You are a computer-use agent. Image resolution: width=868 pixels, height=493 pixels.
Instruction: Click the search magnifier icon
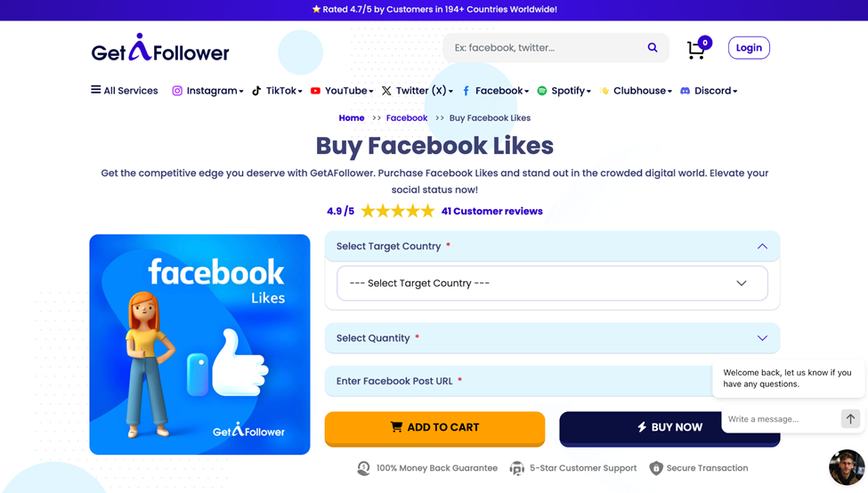coord(652,47)
